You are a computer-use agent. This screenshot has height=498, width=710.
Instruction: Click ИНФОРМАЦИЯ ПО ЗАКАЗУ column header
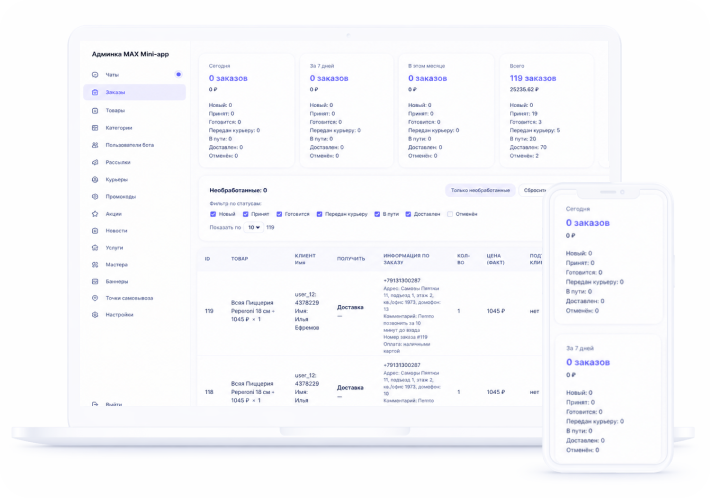406,259
